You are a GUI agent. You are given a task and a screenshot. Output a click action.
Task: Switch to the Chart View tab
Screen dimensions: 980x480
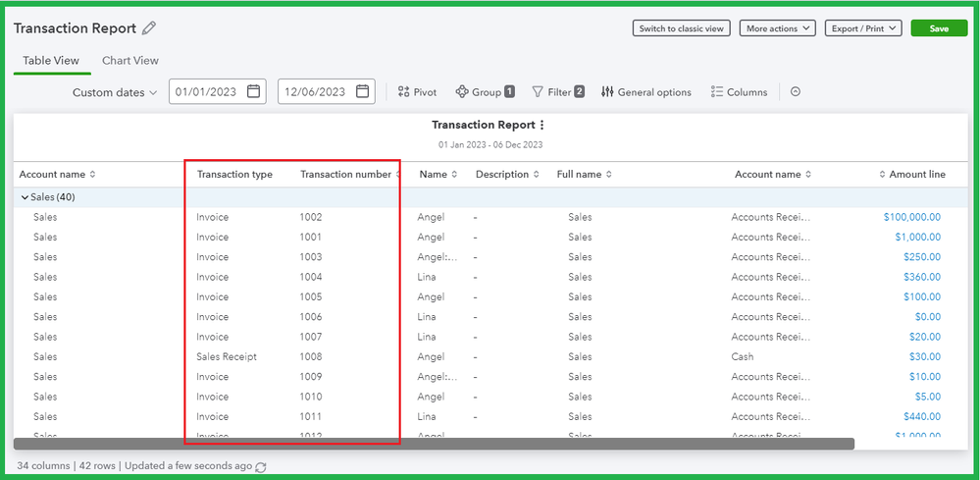pyautogui.click(x=130, y=61)
